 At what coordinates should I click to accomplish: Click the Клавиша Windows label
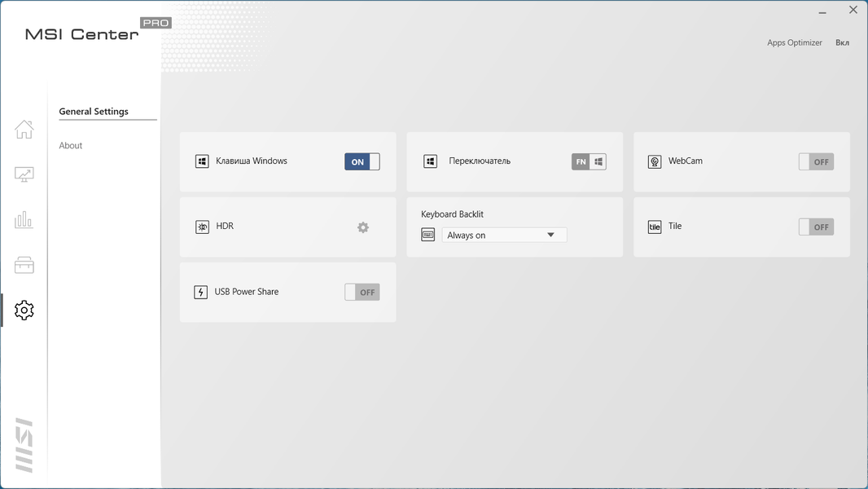[252, 161]
